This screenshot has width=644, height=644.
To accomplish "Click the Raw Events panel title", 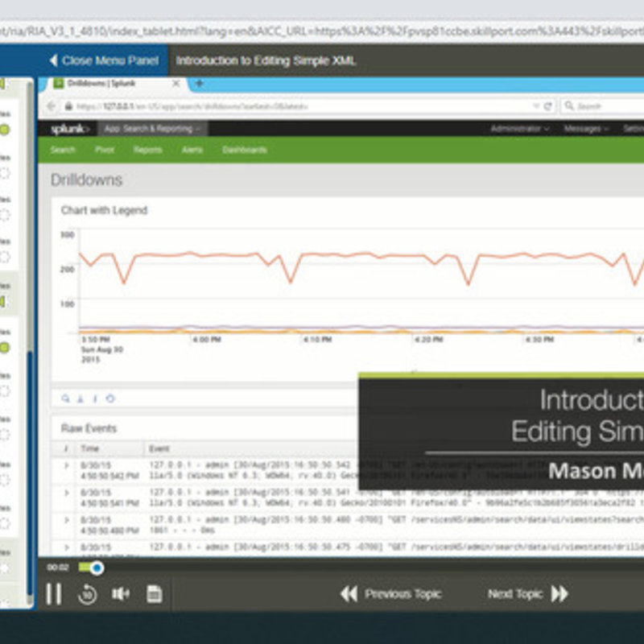I will (x=89, y=428).
